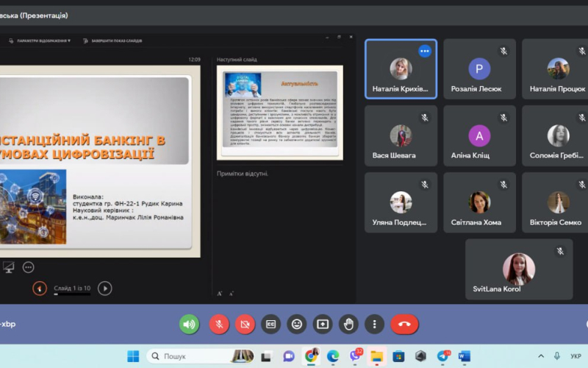Click the Аліна Кліщ avatar

pyautogui.click(x=479, y=135)
